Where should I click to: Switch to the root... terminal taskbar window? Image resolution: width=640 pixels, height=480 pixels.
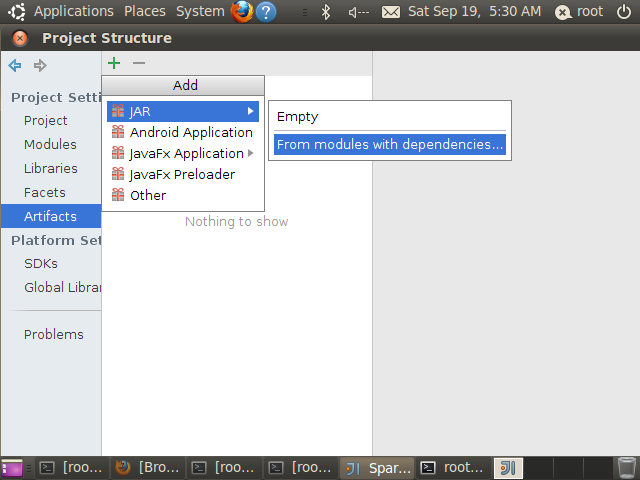[x=453, y=468]
